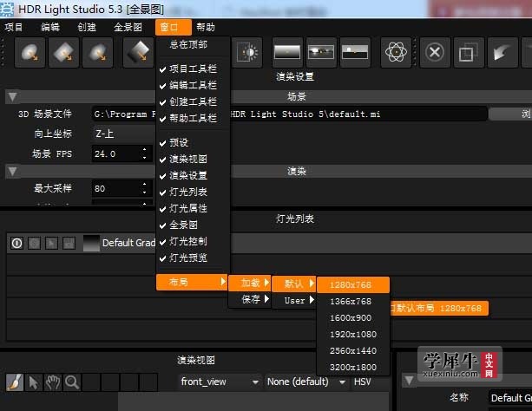Image resolution: width=532 pixels, height=411 pixels.
Task: Uncheck 创建工具栏 in window menu
Action: 193,101
